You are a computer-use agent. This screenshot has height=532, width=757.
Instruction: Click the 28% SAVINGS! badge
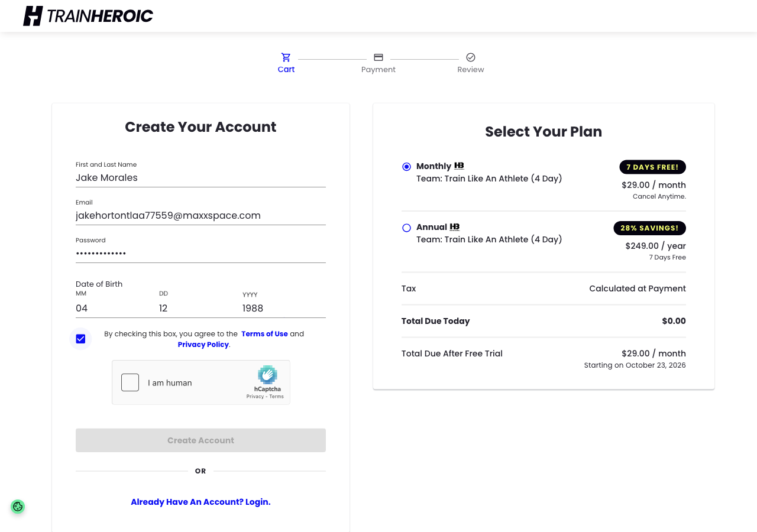click(649, 228)
